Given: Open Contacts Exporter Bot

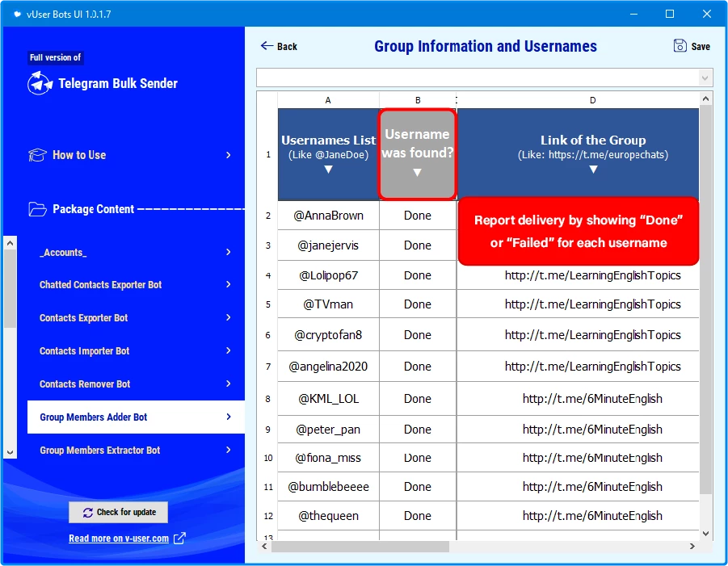Looking at the screenshot, I should coord(136,317).
